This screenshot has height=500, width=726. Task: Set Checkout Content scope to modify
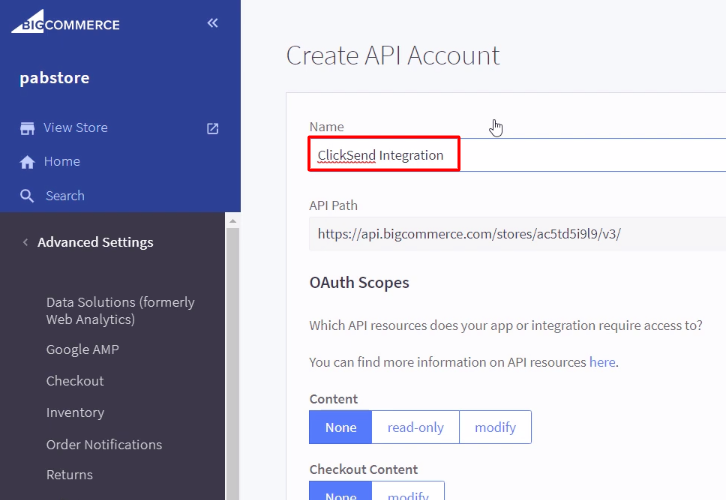pos(408,491)
